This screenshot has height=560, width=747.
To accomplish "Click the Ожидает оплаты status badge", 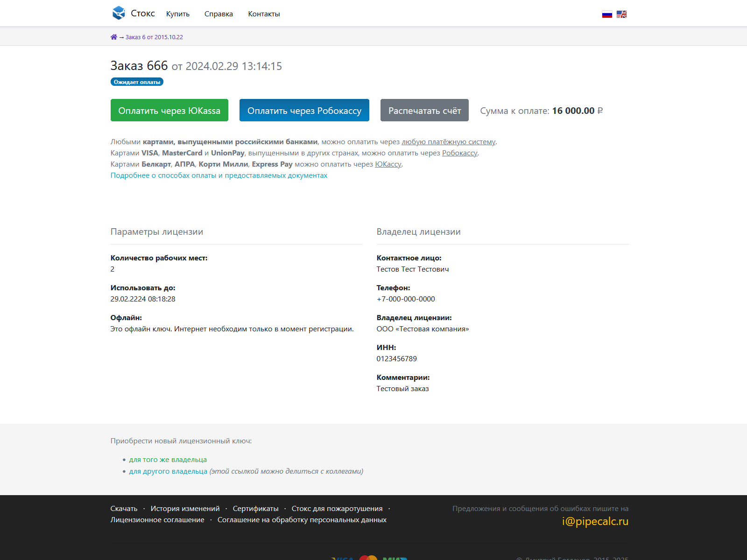I will coord(137,82).
